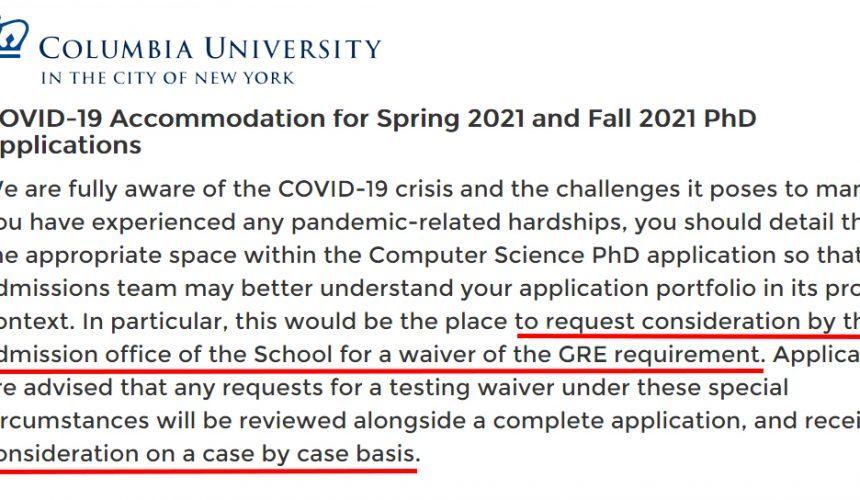
Task: Click underlined "case by case basis" text
Action: 311,454
